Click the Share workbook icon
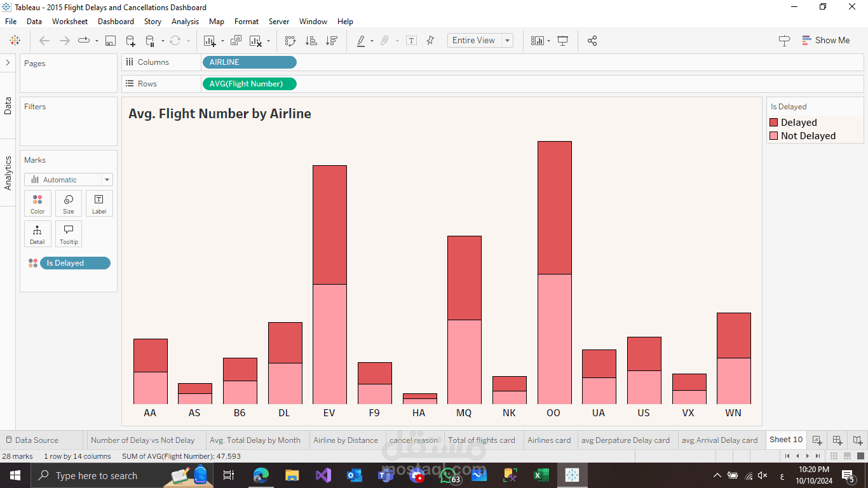 tap(592, 41)
